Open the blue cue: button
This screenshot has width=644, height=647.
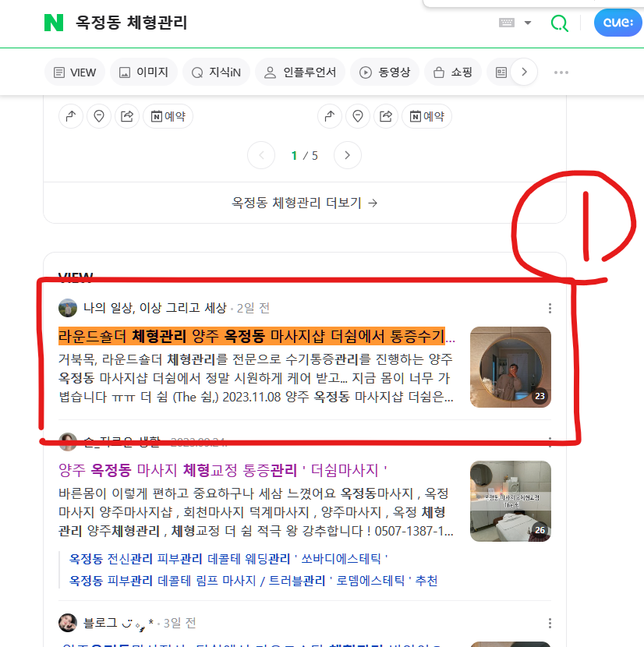[618, 23]
